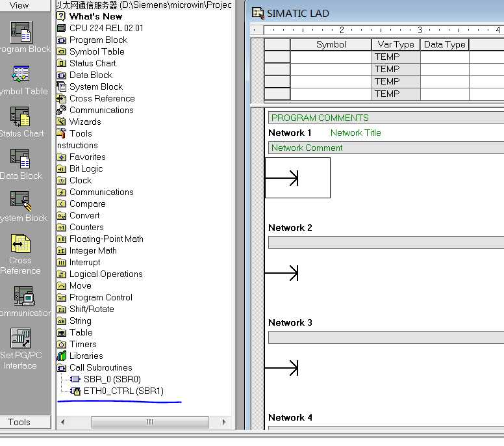Click the Cross Reference tree icon
This screenshot has width=504, height=446.
61,98
